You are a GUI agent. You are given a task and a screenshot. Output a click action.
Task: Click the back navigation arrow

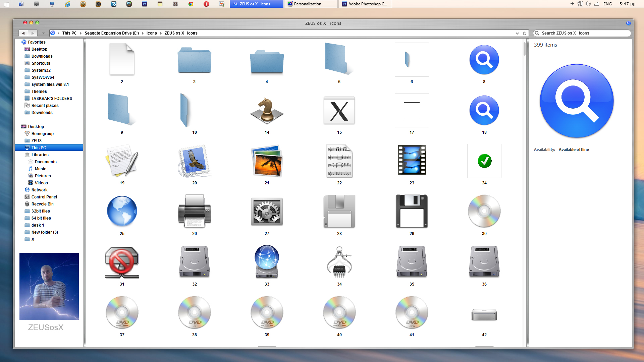click(x=22, y=33)
